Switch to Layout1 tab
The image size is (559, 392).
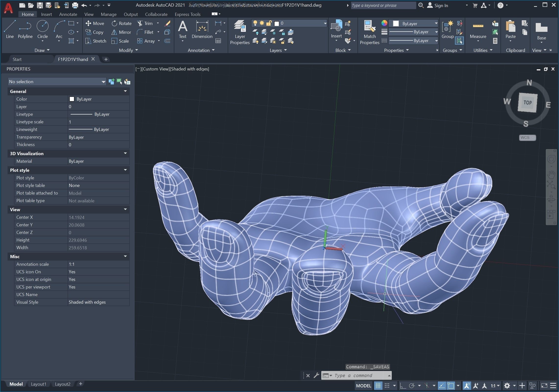[38, 384]
